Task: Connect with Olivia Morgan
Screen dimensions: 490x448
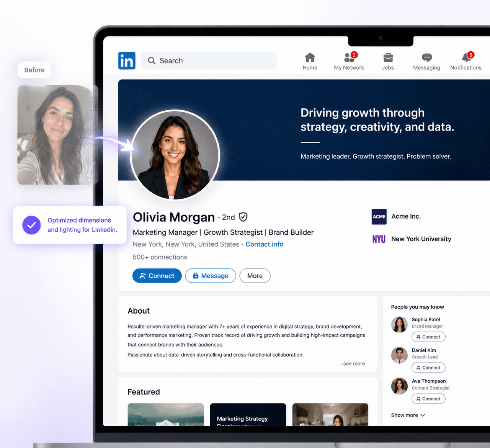Action: coord(157,276)
